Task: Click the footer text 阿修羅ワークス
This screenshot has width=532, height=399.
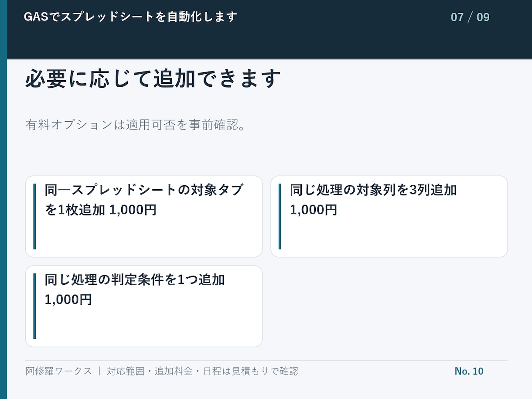Action: 59,371
